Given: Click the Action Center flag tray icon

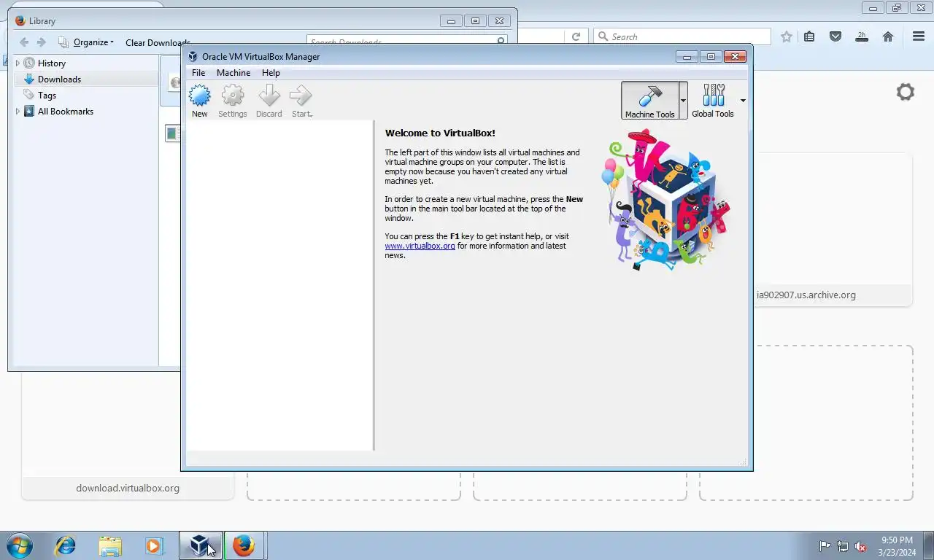Looking at the screenshot, I should tap(825, 546).
